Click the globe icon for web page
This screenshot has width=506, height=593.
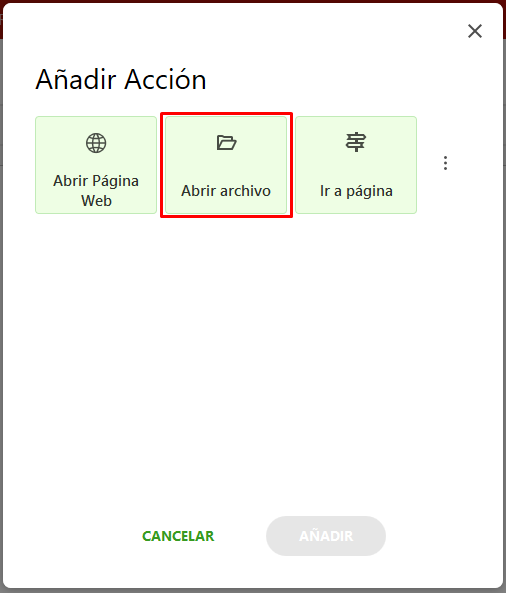(96, 143)
